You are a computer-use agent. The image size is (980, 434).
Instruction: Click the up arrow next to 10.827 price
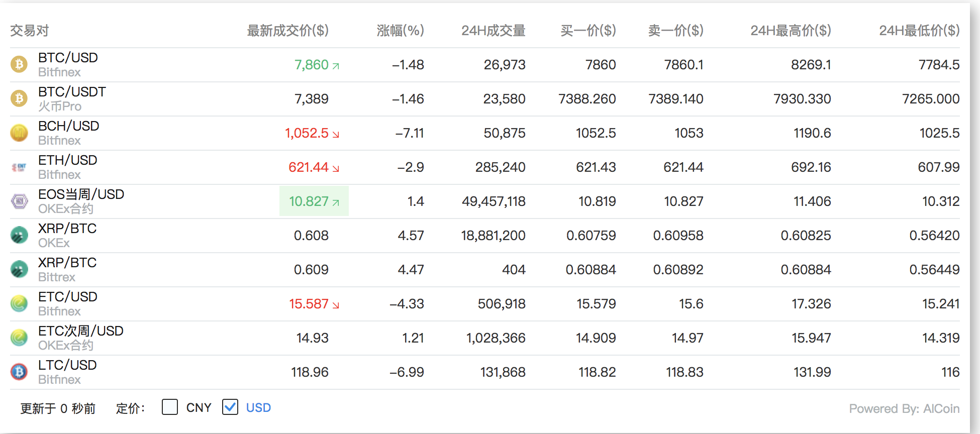(x=336, y=202)
